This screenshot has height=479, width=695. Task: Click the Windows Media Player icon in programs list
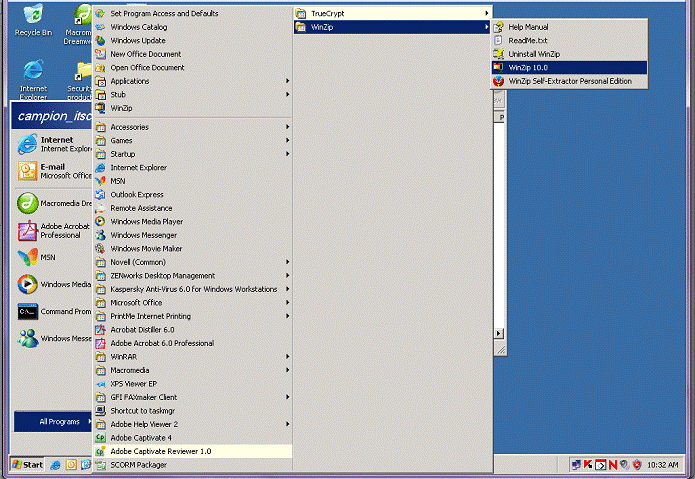pos(101,222)
